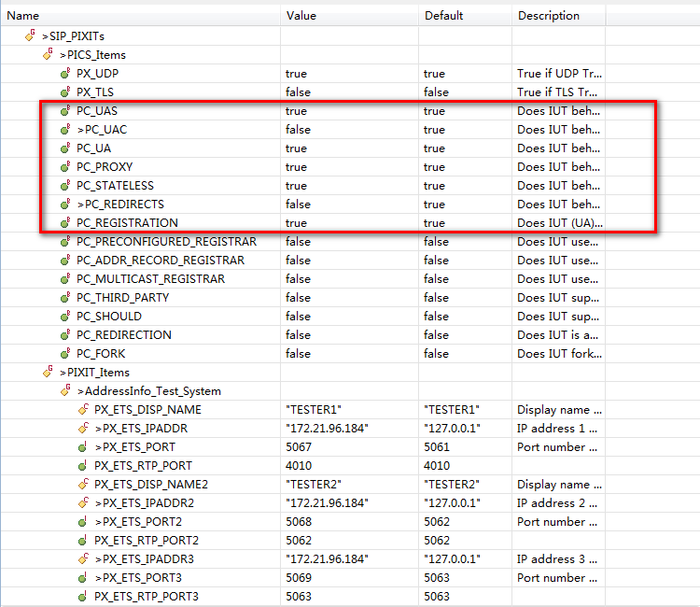Collapse the >PICS_Items tree node

tap(63, 55)
